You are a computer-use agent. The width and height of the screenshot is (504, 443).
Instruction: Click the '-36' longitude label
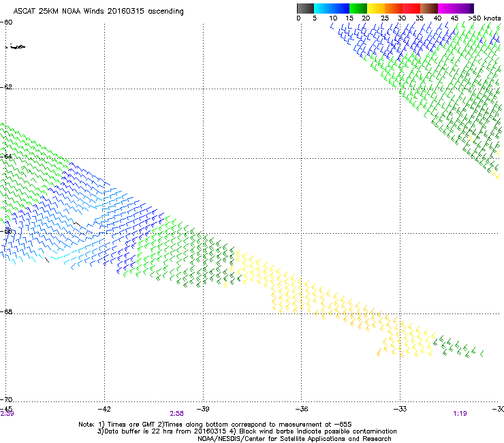[x=302, y=409]
